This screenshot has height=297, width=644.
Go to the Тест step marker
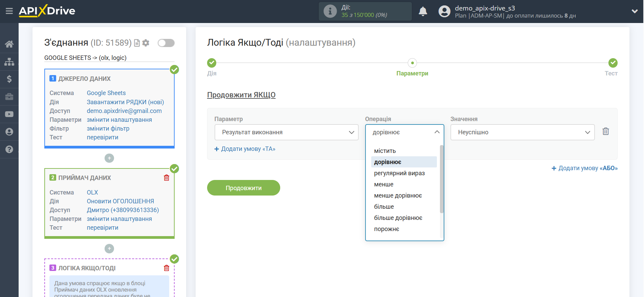click(613, 63)
